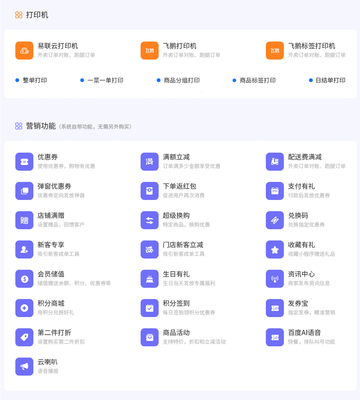Click the 营销功能 section heading
This screenshot has height=400, width=360.
[x=41, y=126]
